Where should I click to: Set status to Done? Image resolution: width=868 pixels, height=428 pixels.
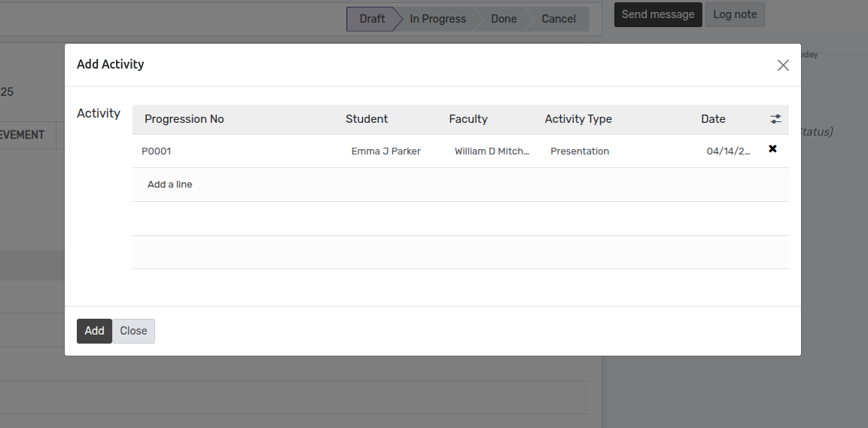coord(504,19)
